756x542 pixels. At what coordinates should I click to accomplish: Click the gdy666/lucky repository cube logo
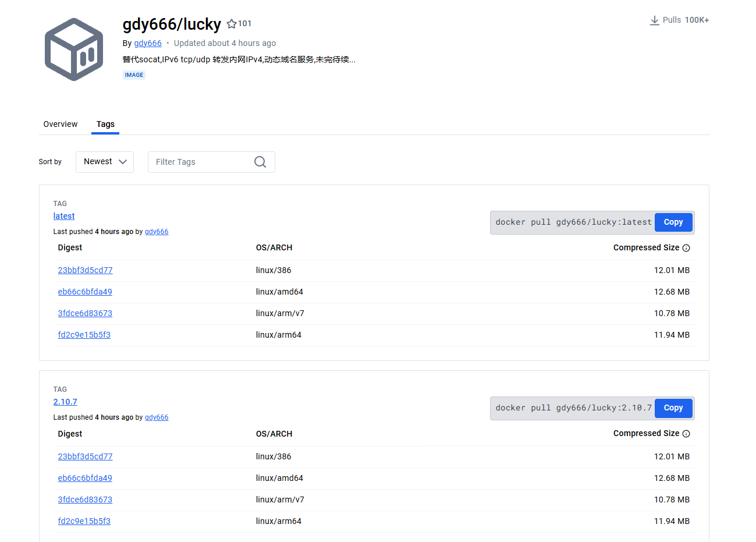pos(74,49)
